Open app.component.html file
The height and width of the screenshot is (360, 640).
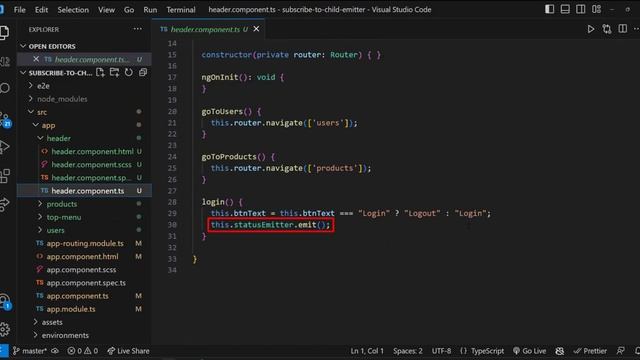click(x=82, y=256)
